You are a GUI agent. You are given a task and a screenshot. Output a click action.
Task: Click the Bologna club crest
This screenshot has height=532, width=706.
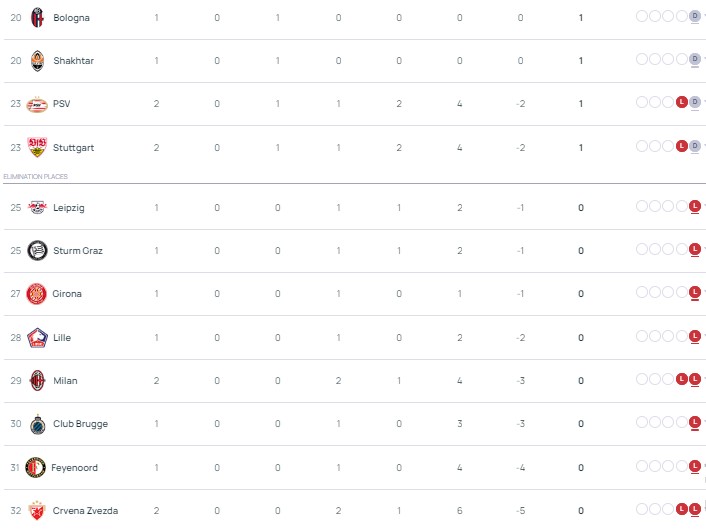pyautogui.click(x=37, y=17)
